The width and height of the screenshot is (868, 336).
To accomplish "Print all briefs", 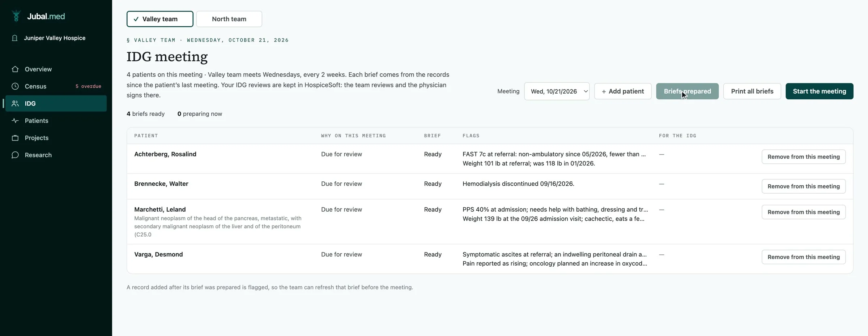I will pos(752,91).
